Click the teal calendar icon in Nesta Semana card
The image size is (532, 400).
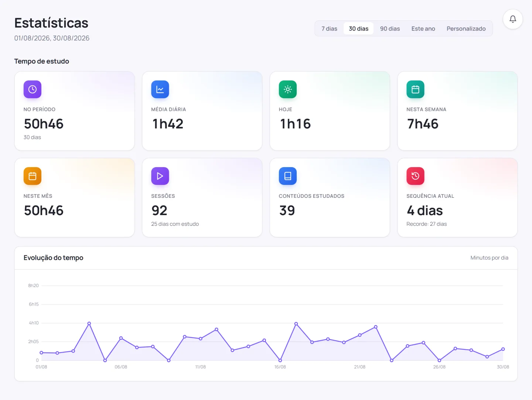coord(415,89)
